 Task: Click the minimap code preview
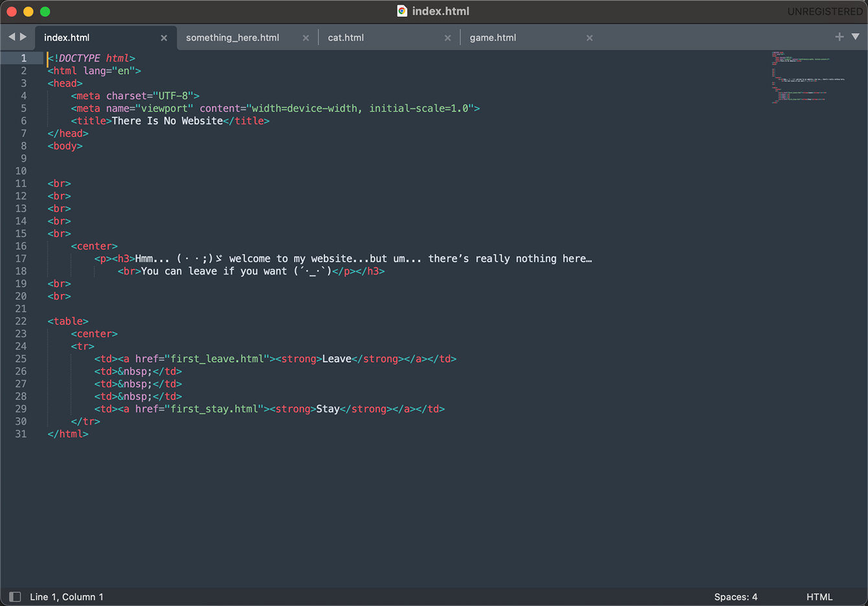808,78
